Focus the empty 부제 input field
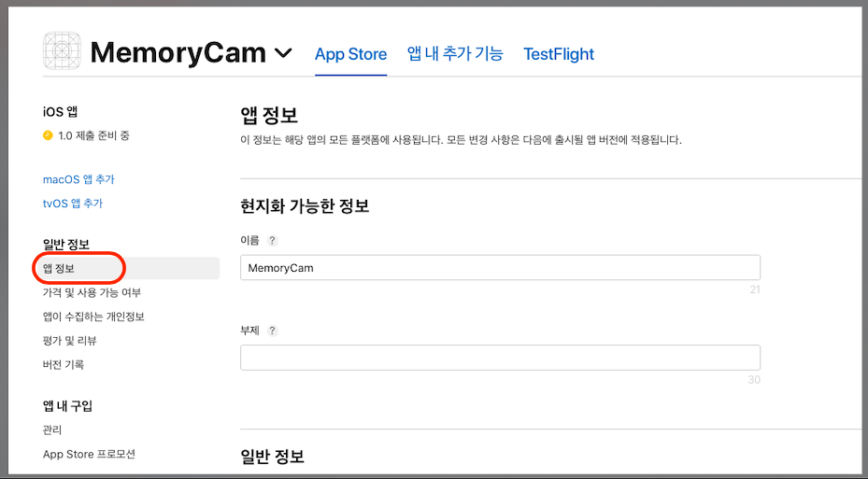This screenshot has width=868, height=479. (x=501, y=358)
